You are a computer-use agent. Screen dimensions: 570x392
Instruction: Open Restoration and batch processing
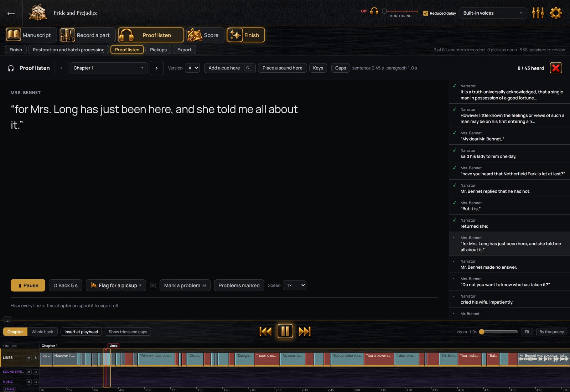(68, 50)
